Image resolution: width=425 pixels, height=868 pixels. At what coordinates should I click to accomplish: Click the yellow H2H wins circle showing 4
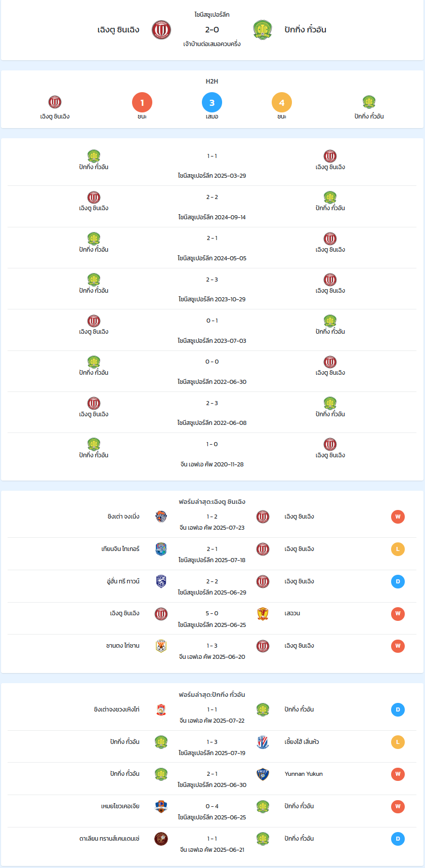pos(282,102)
